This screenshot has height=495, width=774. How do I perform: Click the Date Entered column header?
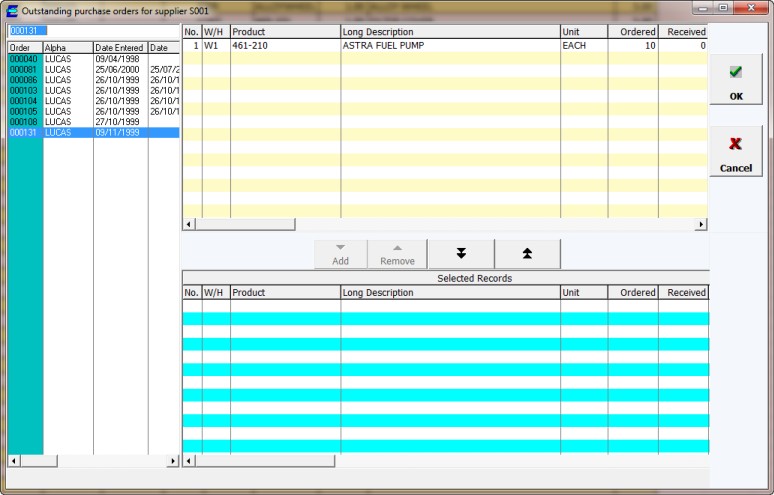(120, 48)
